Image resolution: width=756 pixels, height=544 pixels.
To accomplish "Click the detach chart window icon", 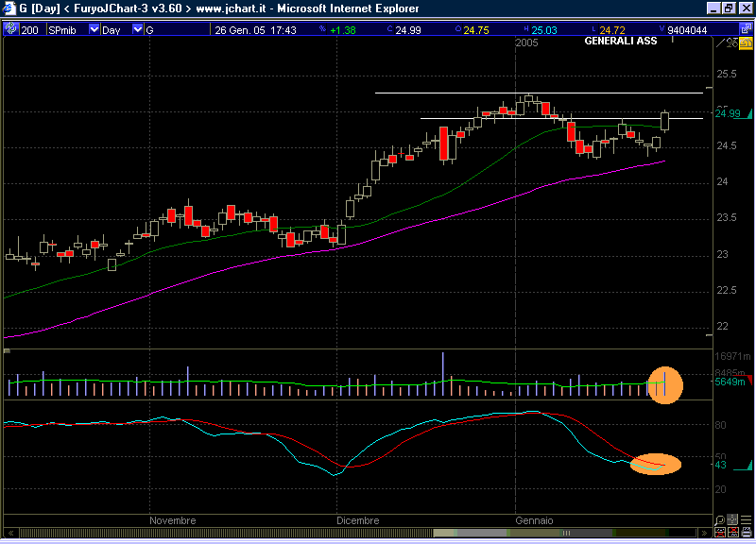I will click(x=747, y=29).
